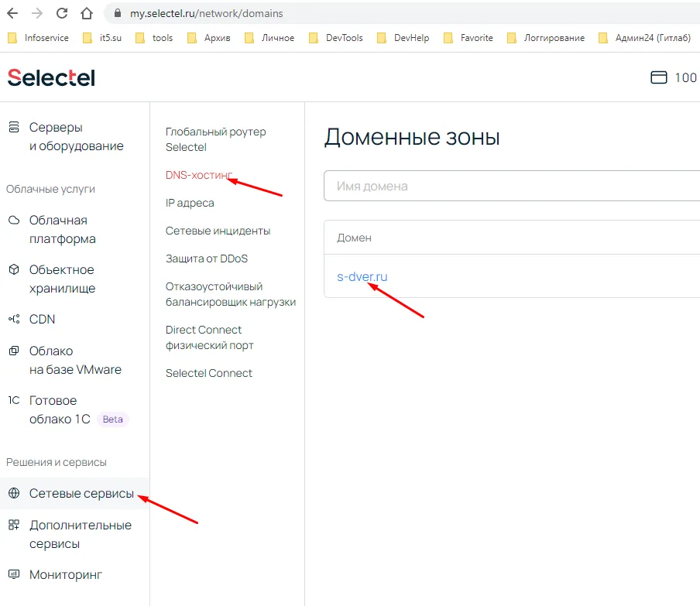Open the DevHelp bookmark folder
The width and height of the screenshot is (700, 606).
(x=403, y=38)
